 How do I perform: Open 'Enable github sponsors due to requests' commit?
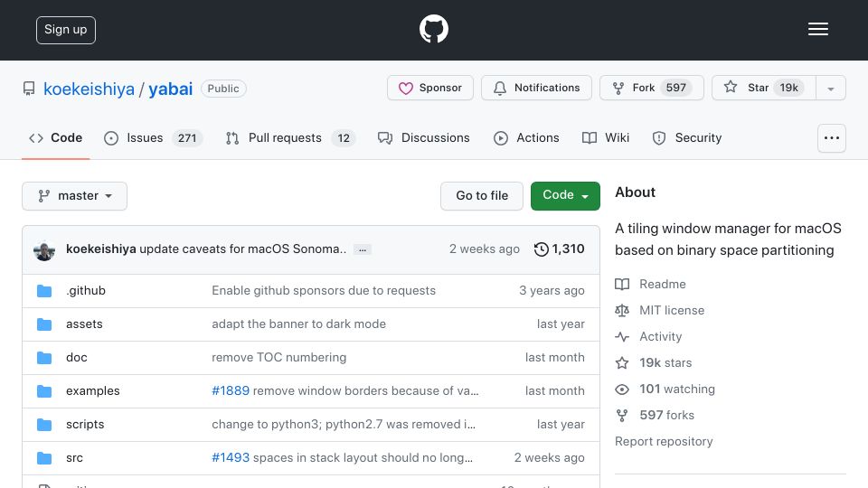pyautogui.click(x=324, y=290)
